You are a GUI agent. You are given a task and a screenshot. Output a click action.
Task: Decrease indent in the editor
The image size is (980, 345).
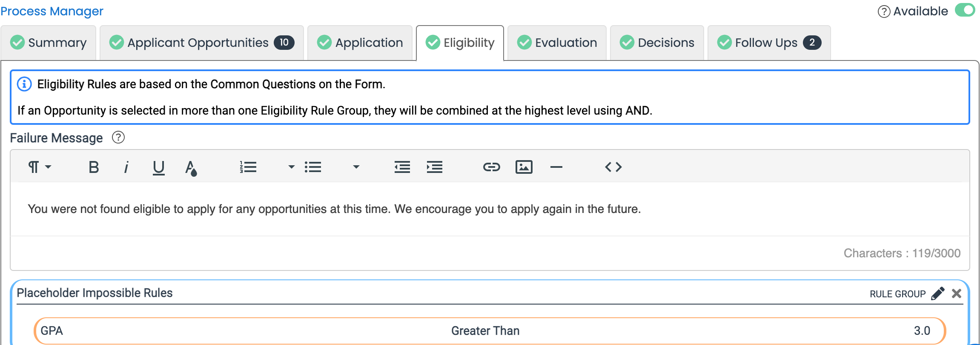402,167
